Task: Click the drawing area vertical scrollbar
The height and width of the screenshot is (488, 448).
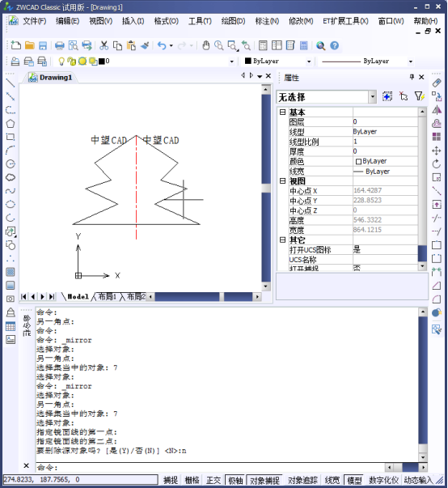Action: click(x=266, y=188)
